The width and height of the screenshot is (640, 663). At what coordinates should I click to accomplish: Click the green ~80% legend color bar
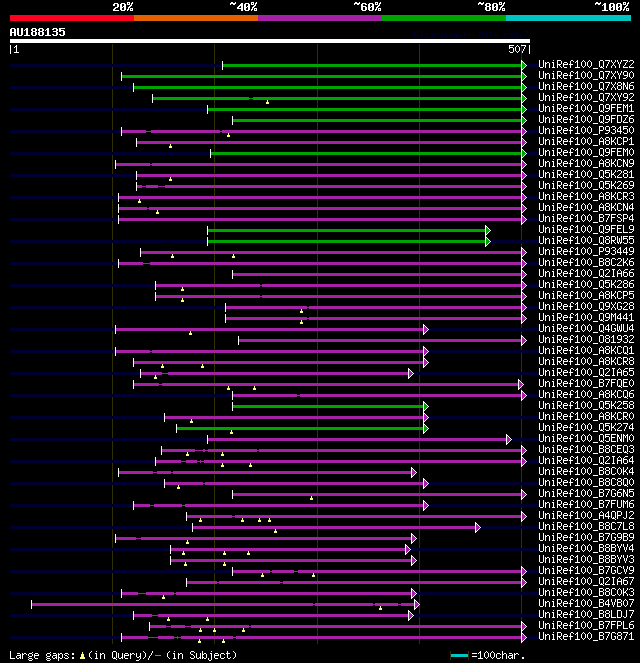444,18
